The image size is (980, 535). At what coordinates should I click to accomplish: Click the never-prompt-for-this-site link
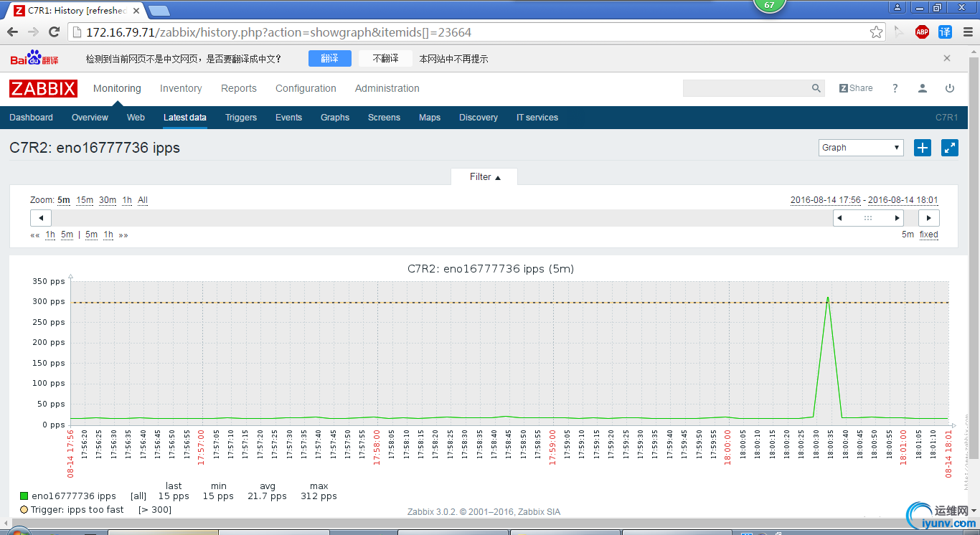coord(453,59)
